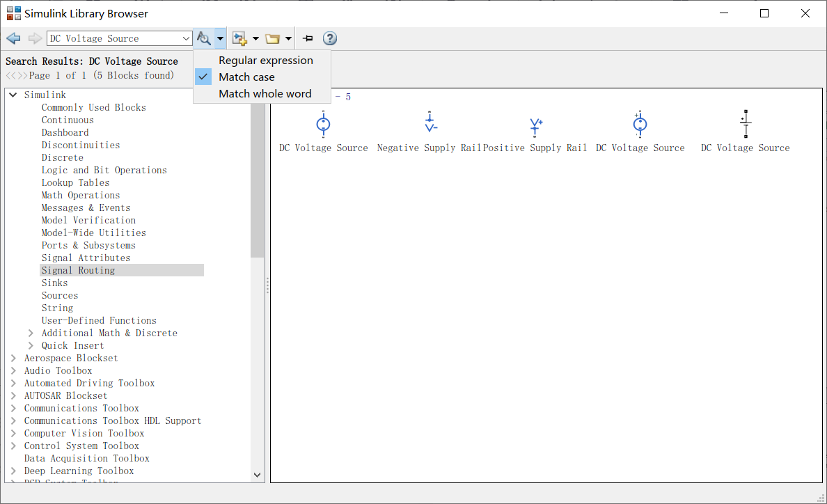Select the Dashboard library

tap(65, 133)
